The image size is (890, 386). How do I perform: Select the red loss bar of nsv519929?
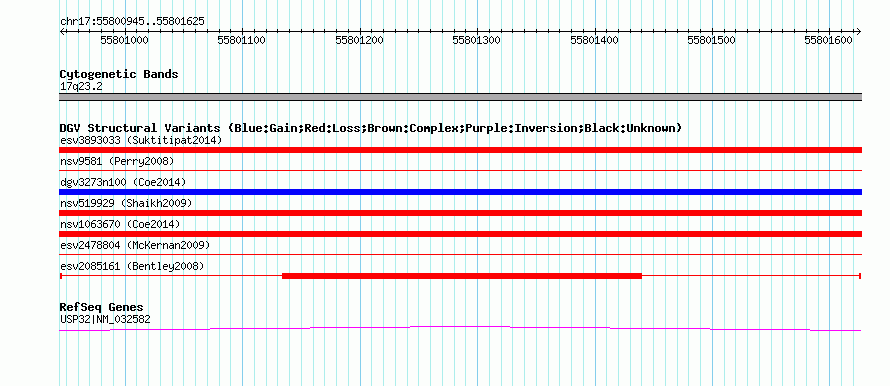(x=460, y=213)
